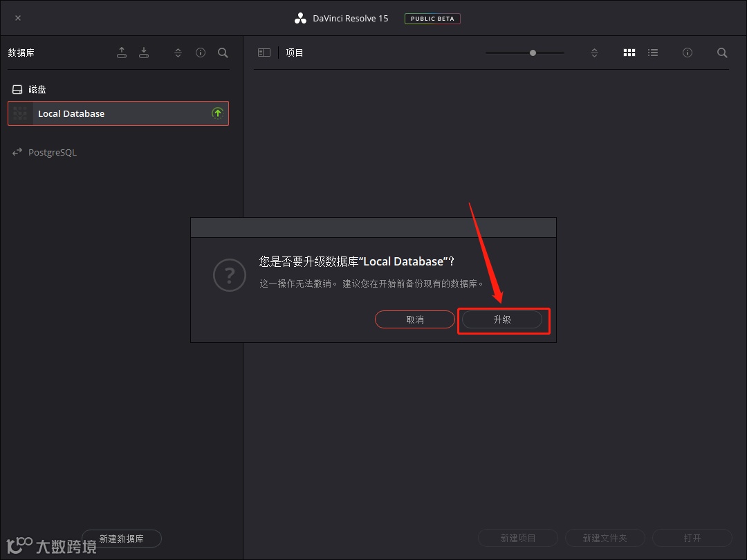
Task: Click 取消 to cancel the upgrade
Action: pos(415,319)
